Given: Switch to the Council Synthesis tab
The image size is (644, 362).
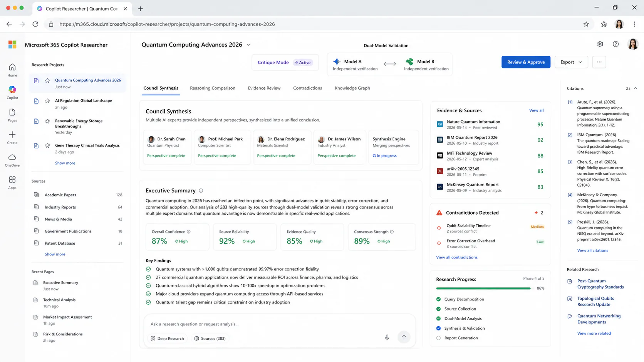Looking at the screenshot, I should tap(161, 88).
